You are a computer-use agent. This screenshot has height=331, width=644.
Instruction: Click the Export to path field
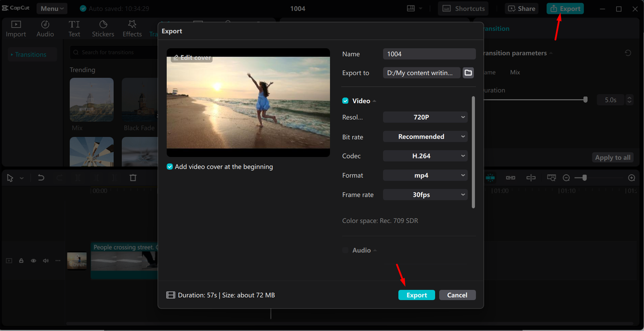(422, 73)
